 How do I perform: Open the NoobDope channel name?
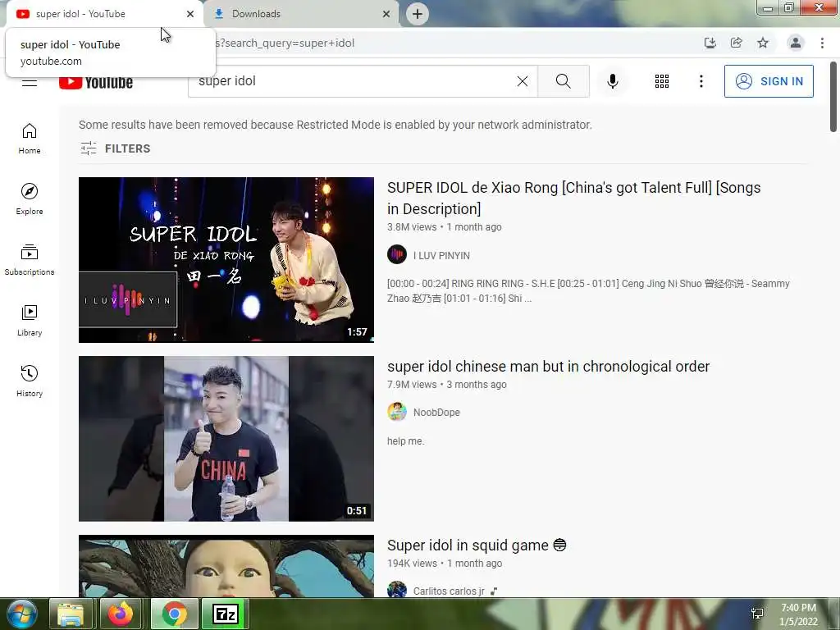(x=436, y=413)
